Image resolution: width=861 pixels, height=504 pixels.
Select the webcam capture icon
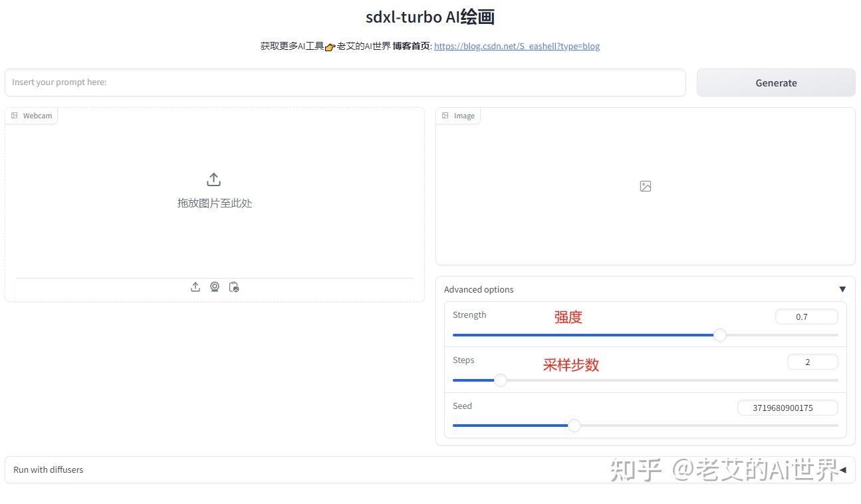tap(215, 287)
